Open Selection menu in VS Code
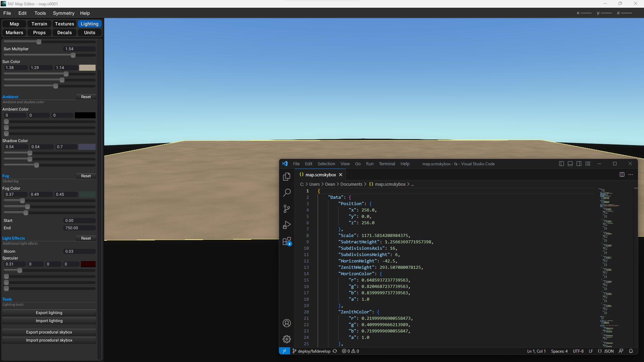Screen dimensions: 644x362 tap(326, 164)
